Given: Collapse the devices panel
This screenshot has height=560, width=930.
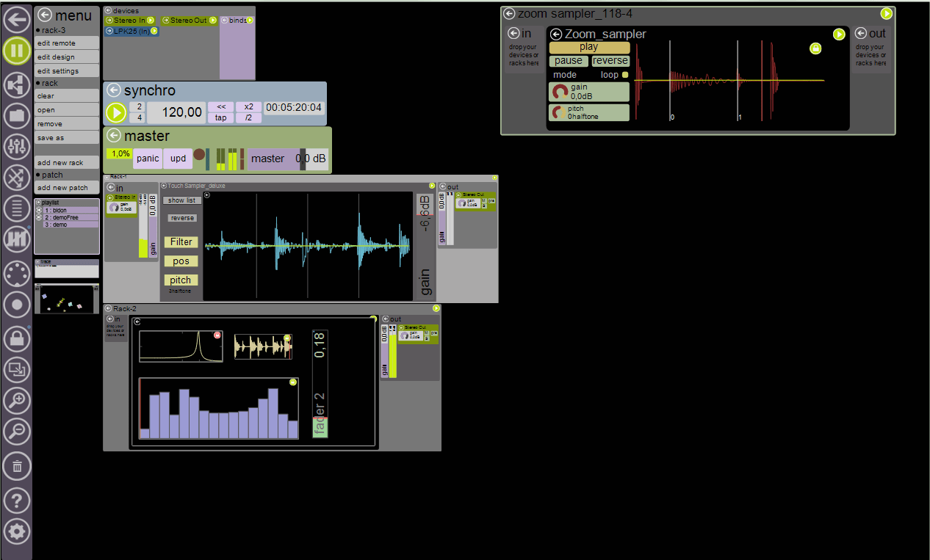Looking at the screenshot, I should pos(109,11).
